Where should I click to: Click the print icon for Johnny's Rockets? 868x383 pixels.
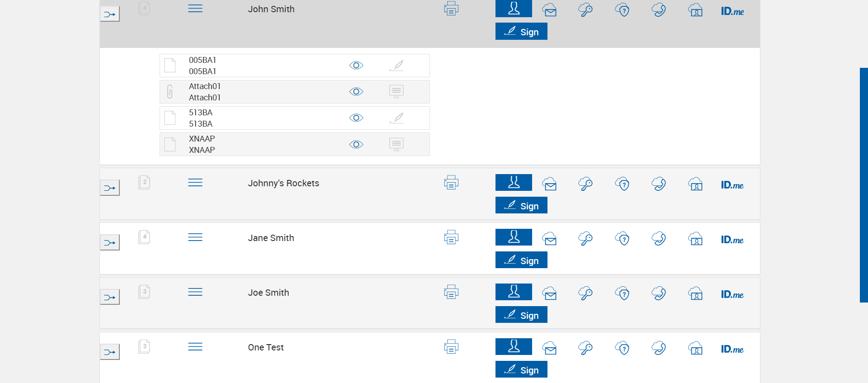451,183
